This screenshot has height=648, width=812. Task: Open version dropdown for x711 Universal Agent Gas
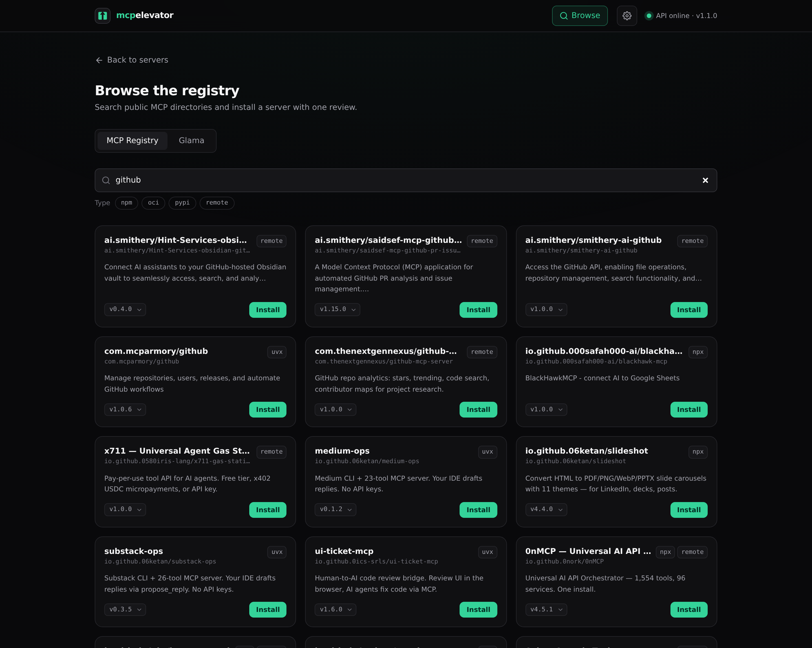coord(125,509)
